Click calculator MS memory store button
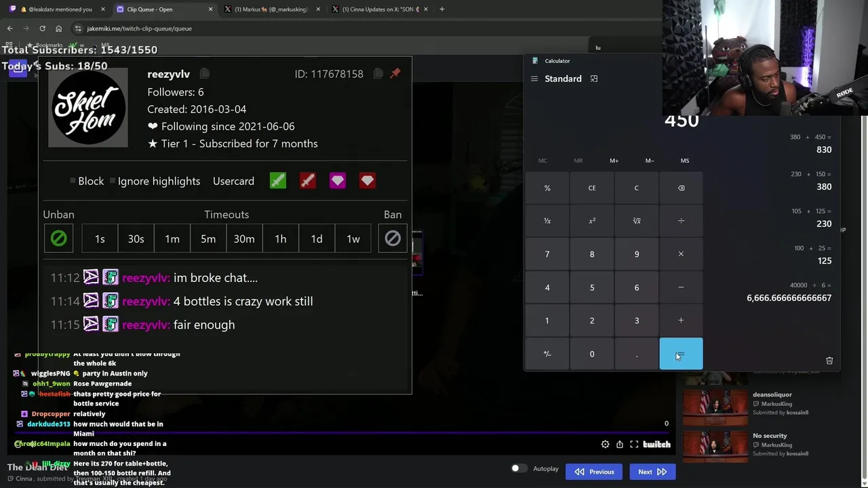Viewport: 868px width, 488px height. 685,161
